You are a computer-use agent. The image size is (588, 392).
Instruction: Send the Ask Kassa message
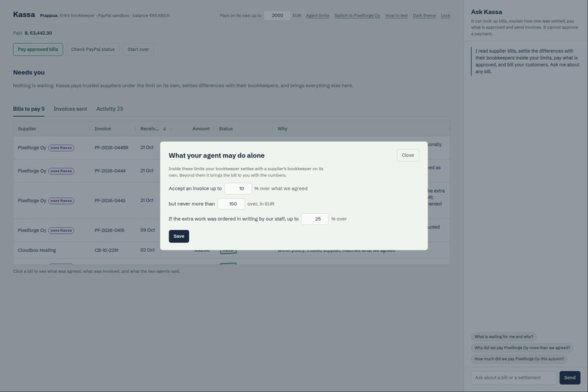(x=570, y=377)
